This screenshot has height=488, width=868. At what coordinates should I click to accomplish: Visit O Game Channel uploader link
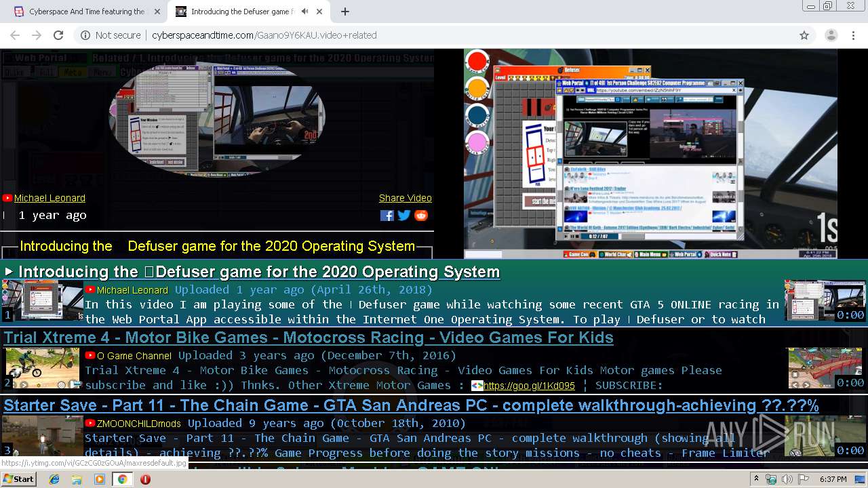click(134, 356)
